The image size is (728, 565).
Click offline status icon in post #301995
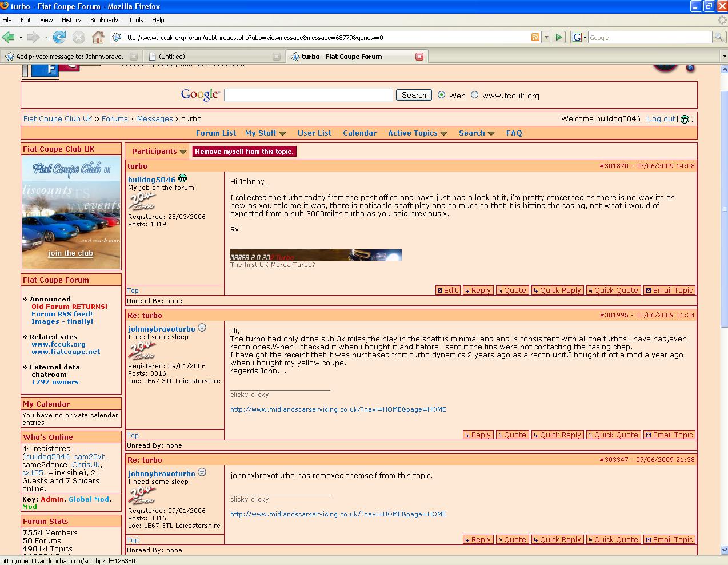point(202,328)
